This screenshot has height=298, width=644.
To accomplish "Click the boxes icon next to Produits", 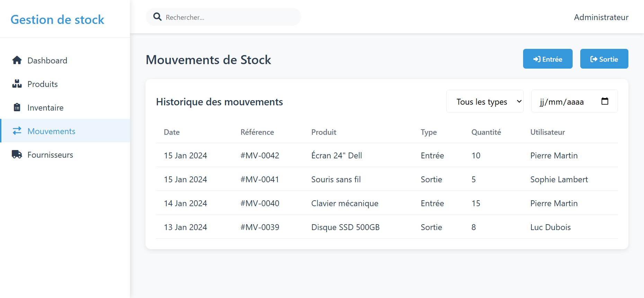I will [17, 84].
